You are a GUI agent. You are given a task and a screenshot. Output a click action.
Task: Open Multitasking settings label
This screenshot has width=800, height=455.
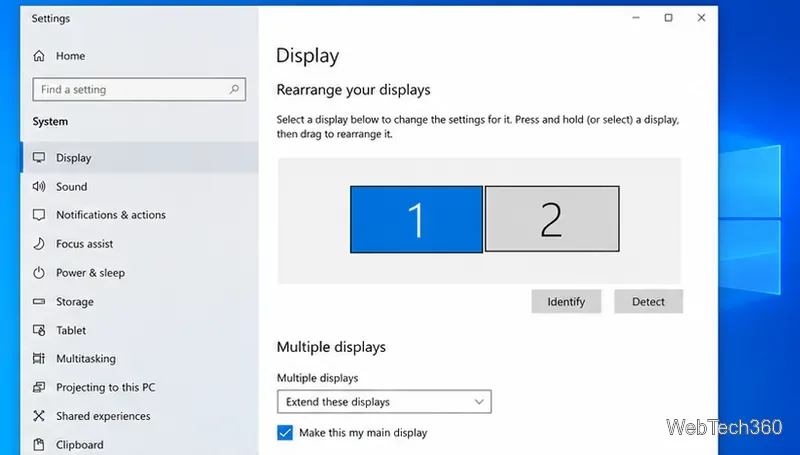(x=86, y=359)
